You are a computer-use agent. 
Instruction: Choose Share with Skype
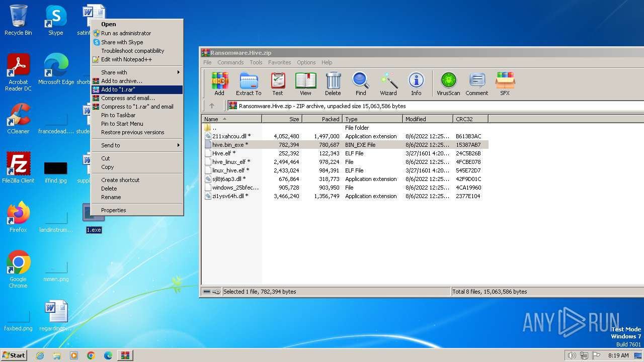coord(137,42)
